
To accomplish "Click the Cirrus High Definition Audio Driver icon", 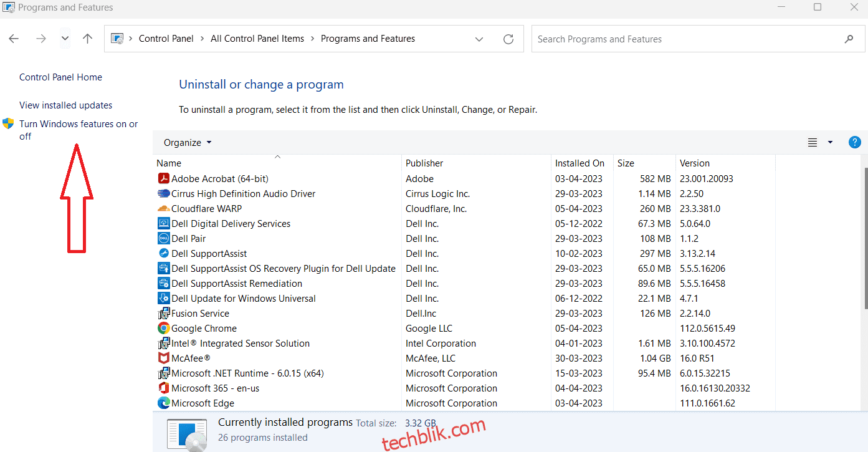I will [164, 194].
